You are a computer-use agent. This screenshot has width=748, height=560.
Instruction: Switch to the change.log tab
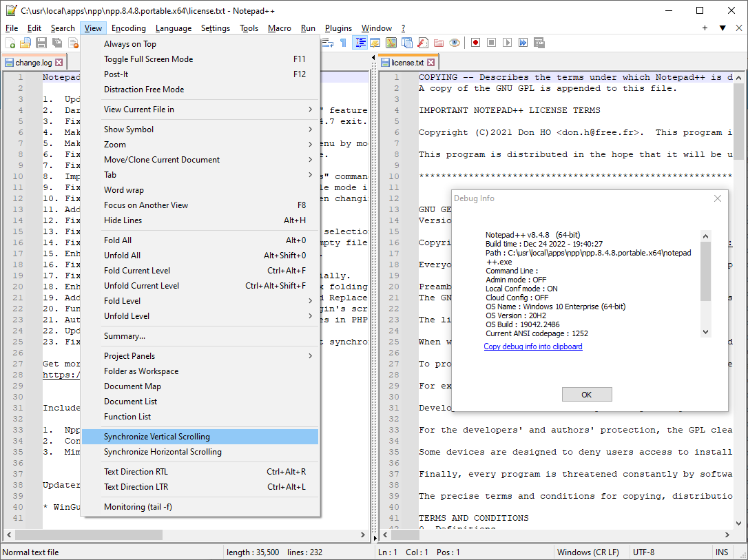click(33, 63)
